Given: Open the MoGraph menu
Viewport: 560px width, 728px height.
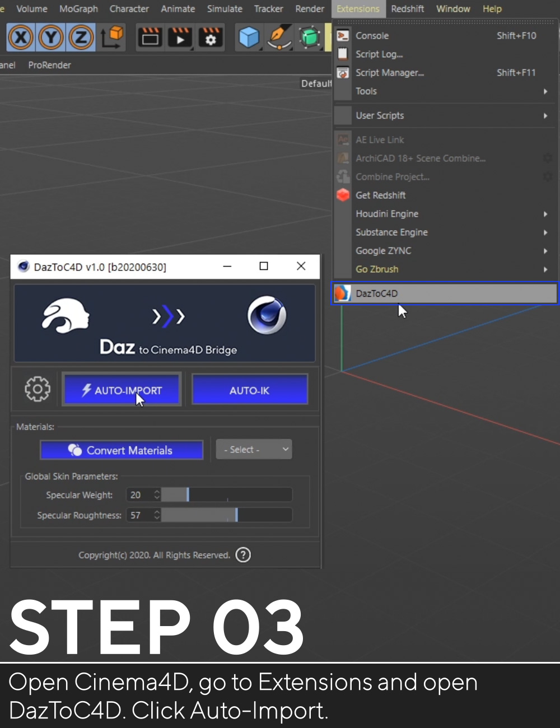Looking at the screenshot, I should (78, 9).
